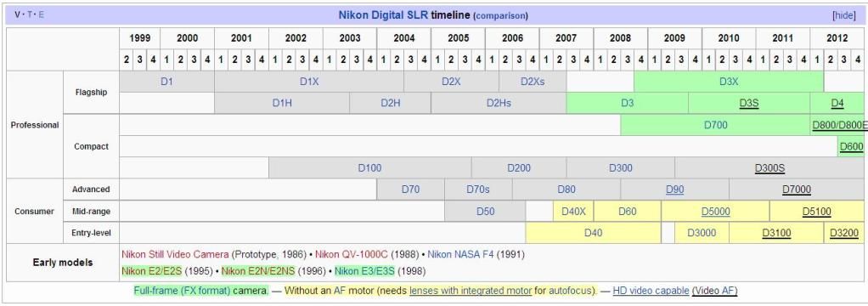
Task: Collapse the table with the hide link
Action: coord(844,15)
